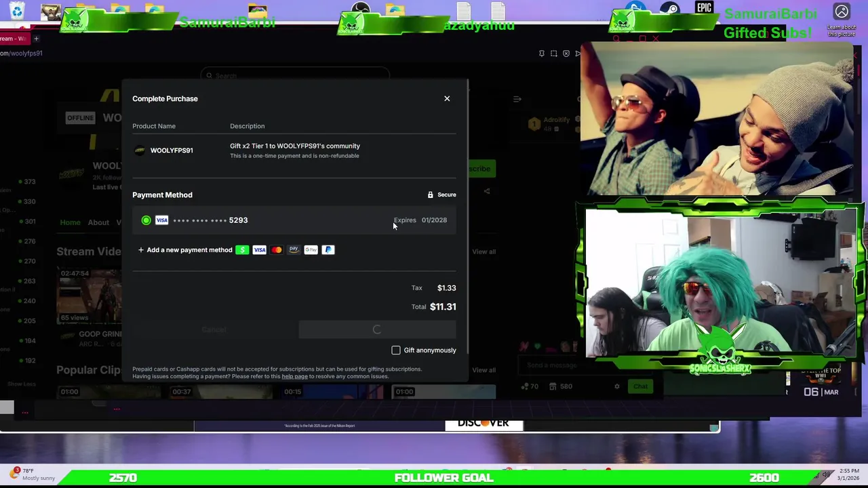Choose the Amazon Pay payment icon
The width and height of the screenshot is (868, 488).
(294, 250)
